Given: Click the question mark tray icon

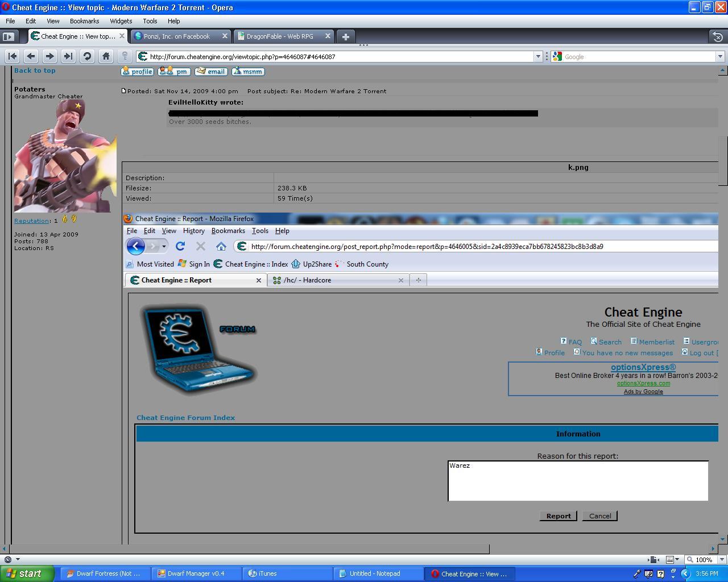Looking at the screenshot, I should (x=661, y=573).
